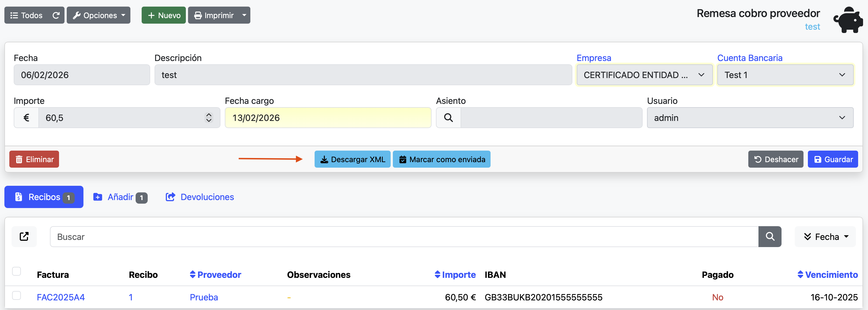Open invoice FAC2025A4 link
Screen dimensions: 868x310
(60, 297)
